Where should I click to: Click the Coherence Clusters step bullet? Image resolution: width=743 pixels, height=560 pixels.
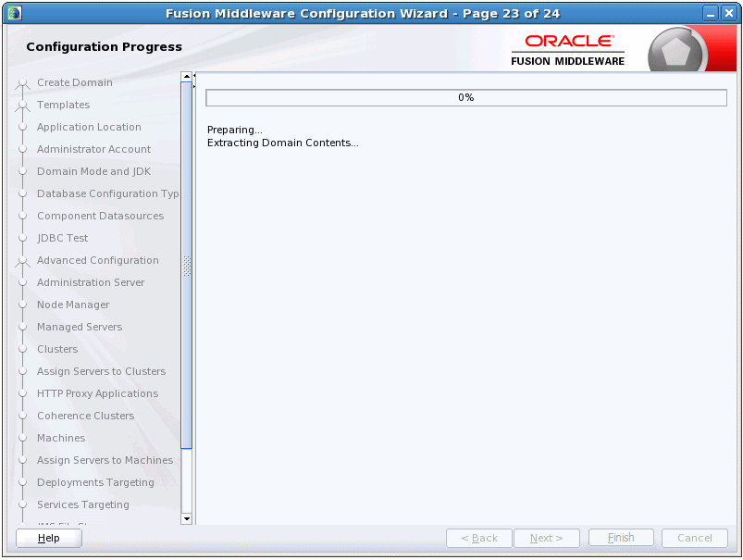point(22,416)
